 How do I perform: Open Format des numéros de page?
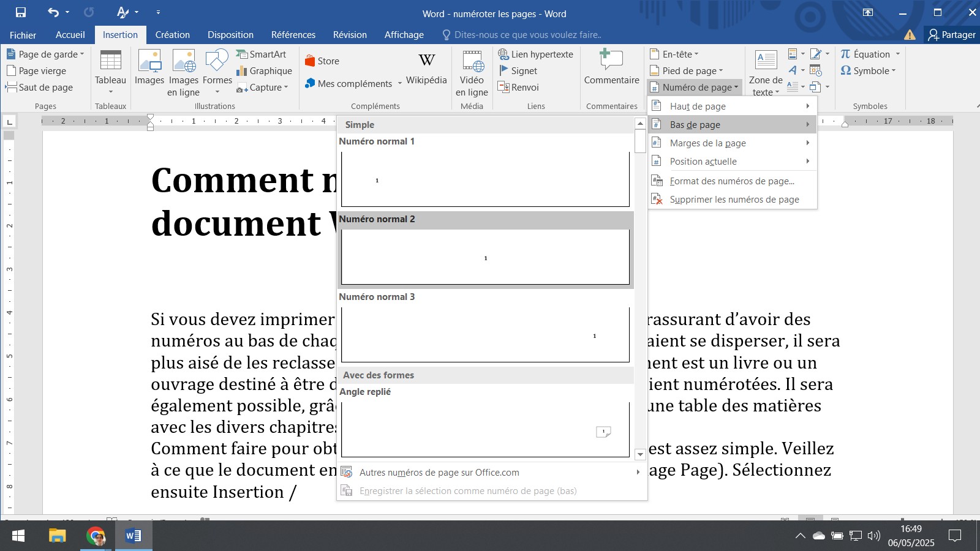coord(733,181)
